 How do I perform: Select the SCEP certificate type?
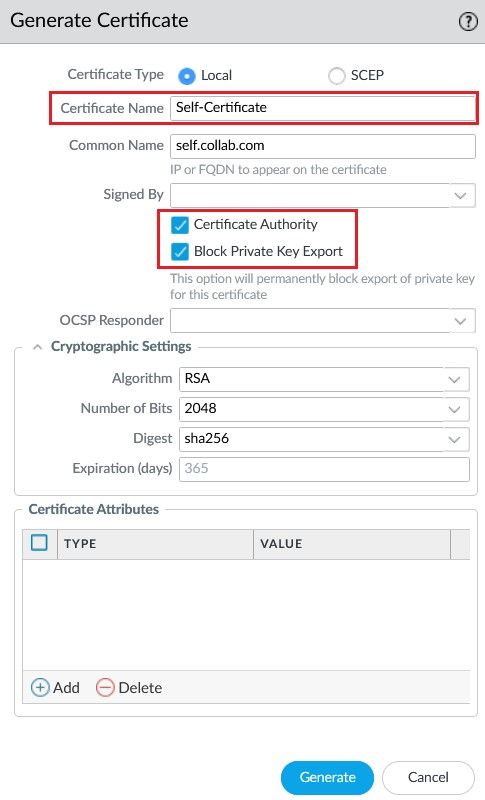(337, 76)
